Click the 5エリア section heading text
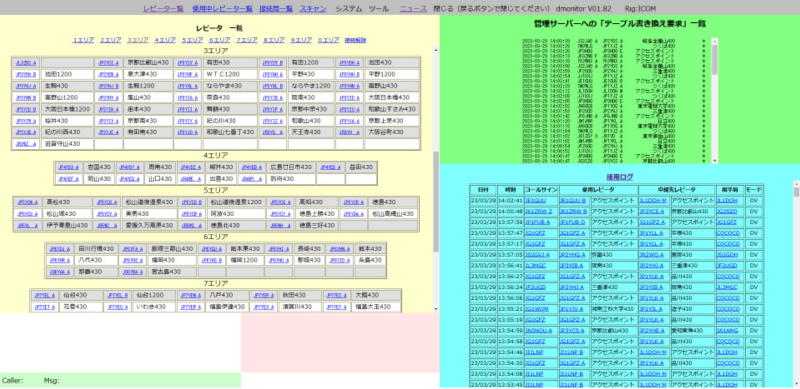 point(216,191)
